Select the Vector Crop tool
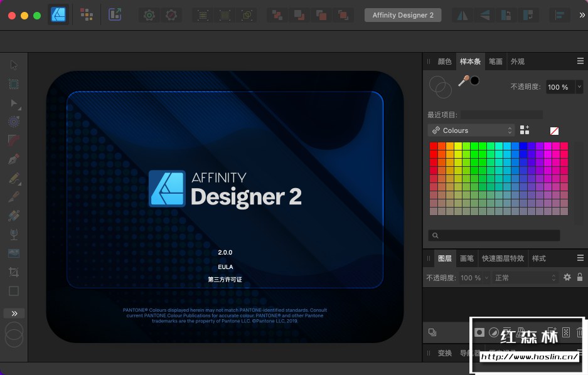This screenshot has height=375, width=588. 14,272
